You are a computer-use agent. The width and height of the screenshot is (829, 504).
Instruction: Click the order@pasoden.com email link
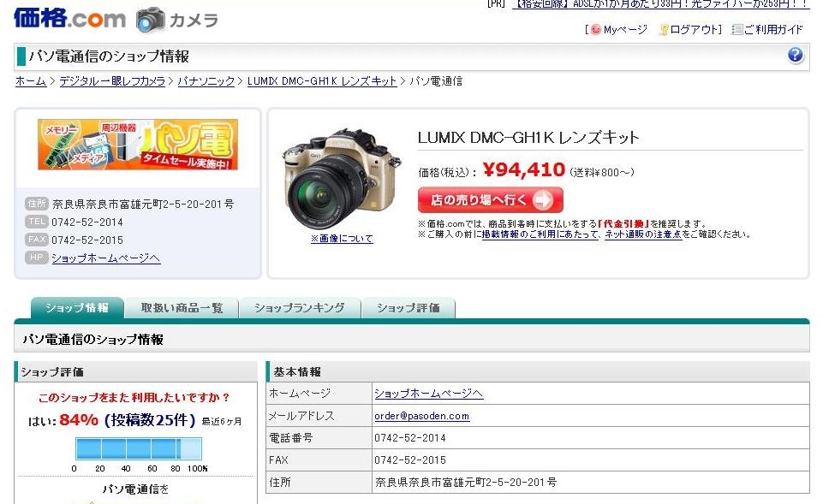(x=422, y=416)
